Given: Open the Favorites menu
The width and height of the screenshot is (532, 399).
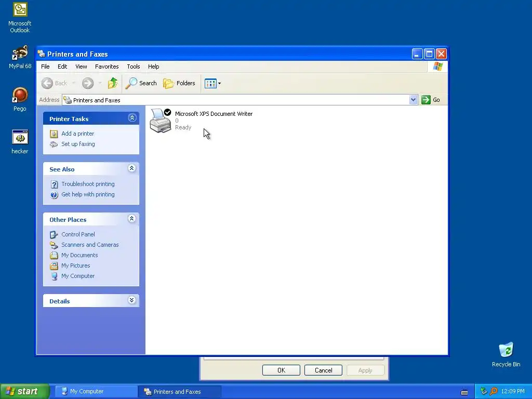Looking at the screenshot, I should coord(107,66).
